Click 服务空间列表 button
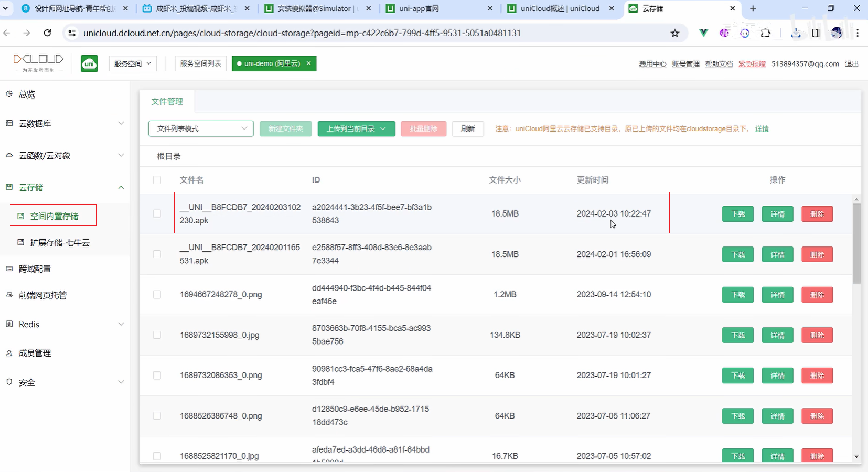This screenshot has width=868, height=472. click(200, 63)
